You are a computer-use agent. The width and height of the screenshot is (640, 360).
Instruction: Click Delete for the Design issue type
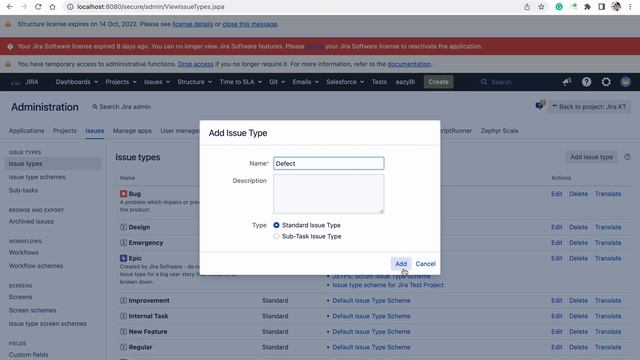pos(578,227)
